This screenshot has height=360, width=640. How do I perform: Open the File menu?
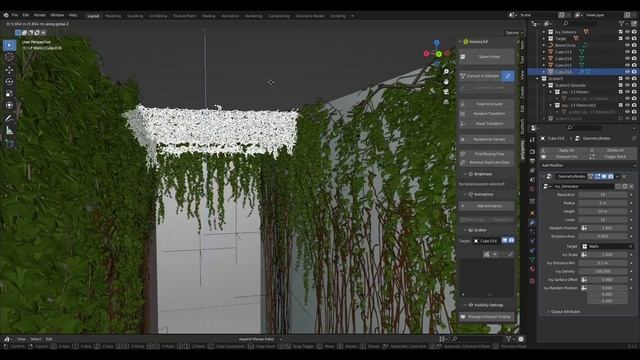coord(15,15)
